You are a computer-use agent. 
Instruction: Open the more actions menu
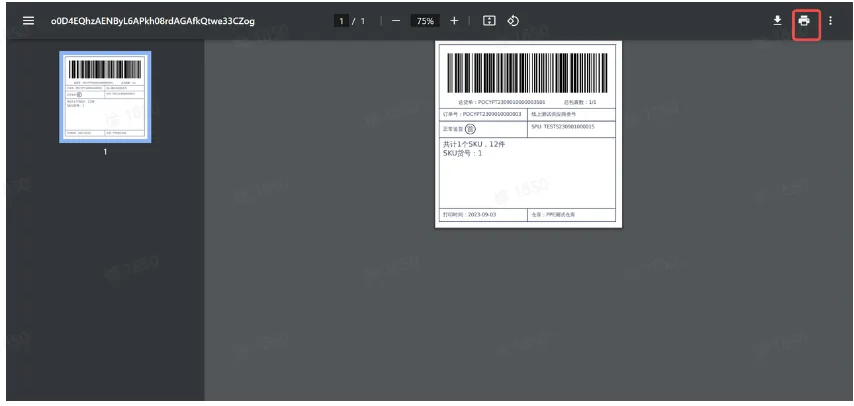pos(830,21)
